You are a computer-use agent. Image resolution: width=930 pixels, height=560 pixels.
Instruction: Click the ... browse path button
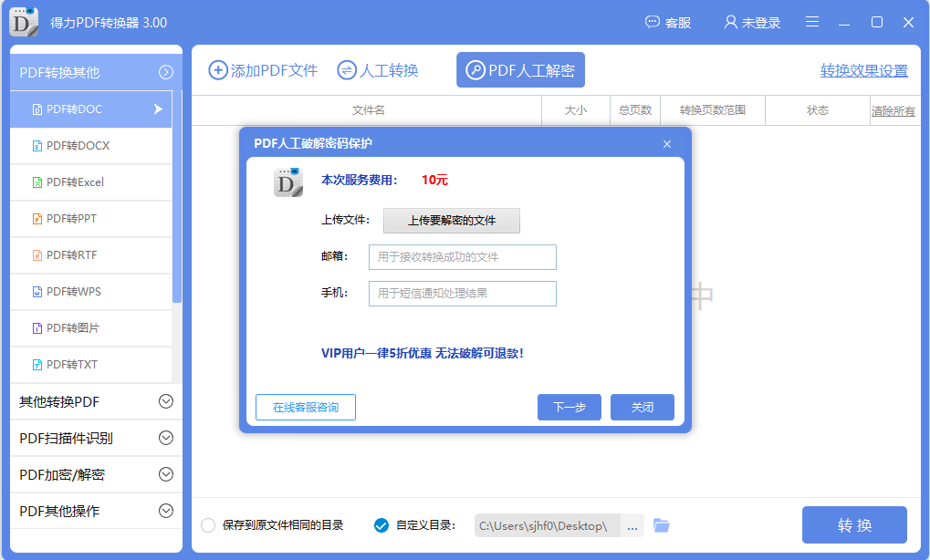click(x=632, y=525)
